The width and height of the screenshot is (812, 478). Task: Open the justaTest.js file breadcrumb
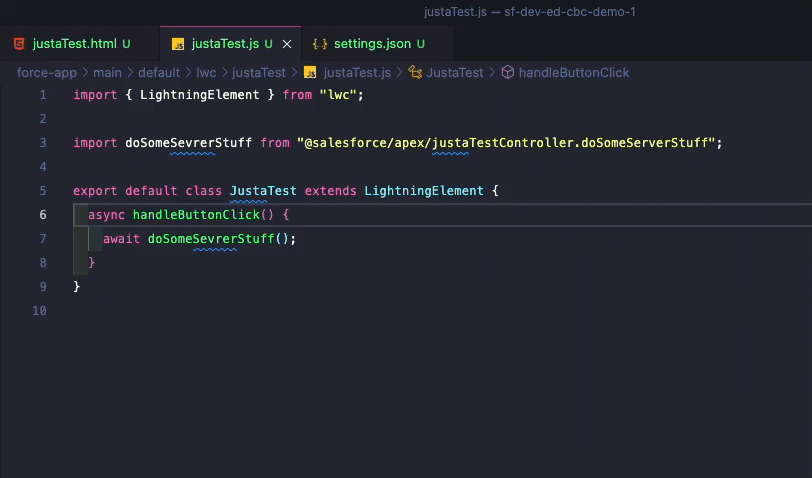pyautogui.click(x=357, y=73)
